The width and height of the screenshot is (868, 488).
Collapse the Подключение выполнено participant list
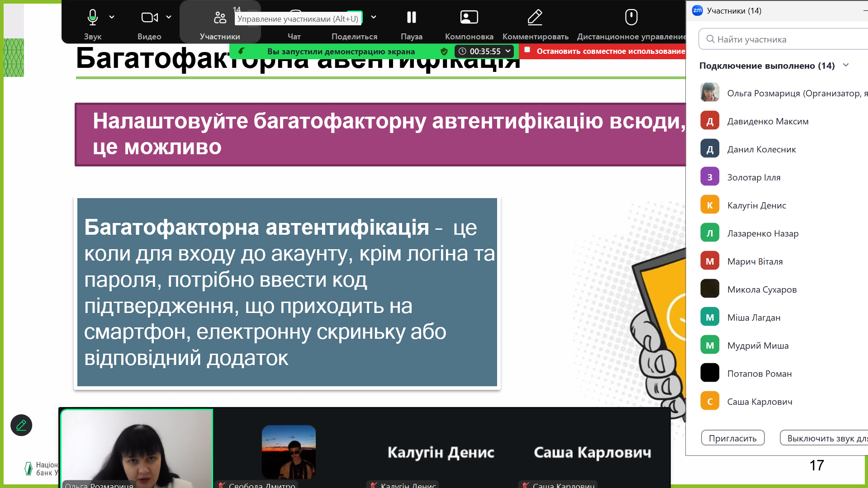846,66
